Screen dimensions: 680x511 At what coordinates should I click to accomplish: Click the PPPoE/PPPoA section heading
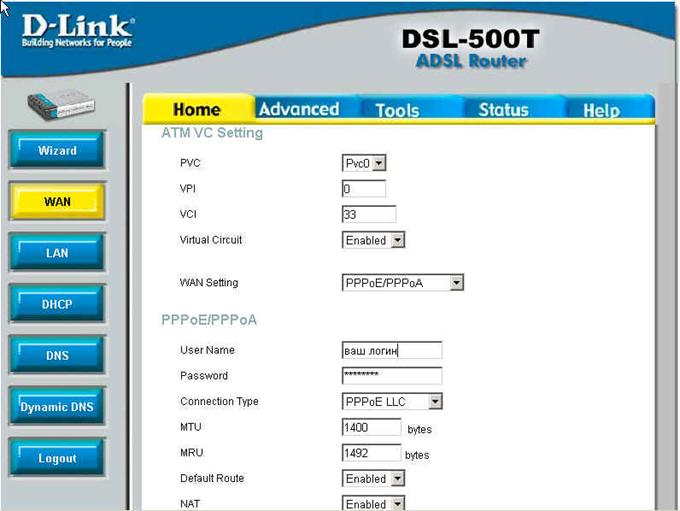click(x=209, y=320)
